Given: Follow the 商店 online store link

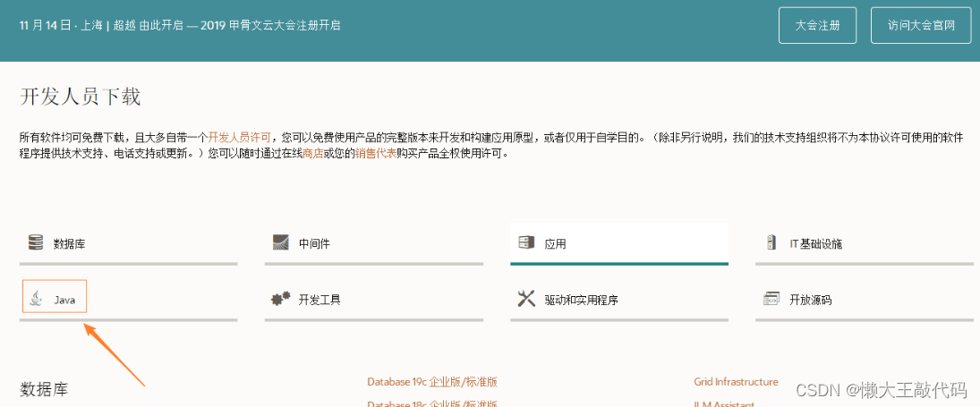Looking at the screenshot, I should pos(312,153).
